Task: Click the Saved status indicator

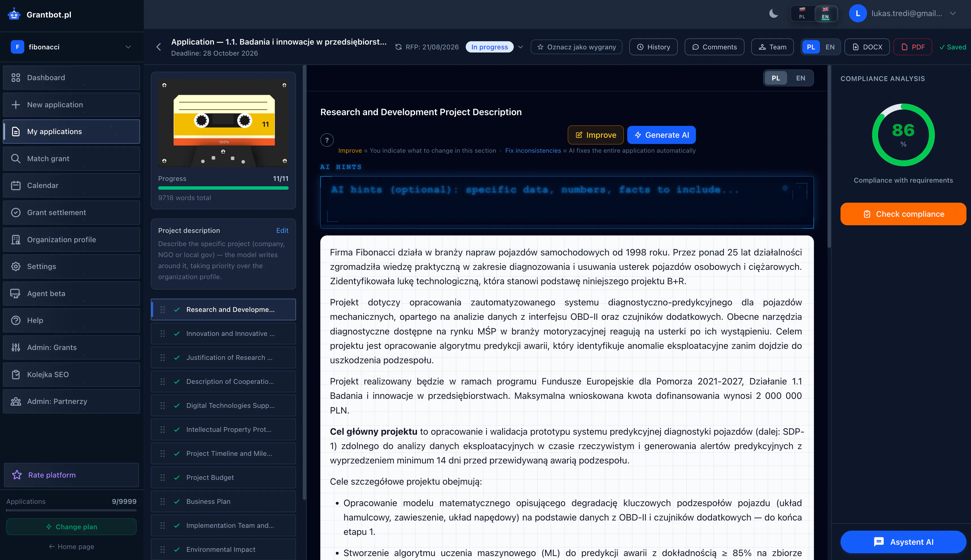Action: click(x=953, y=47)
